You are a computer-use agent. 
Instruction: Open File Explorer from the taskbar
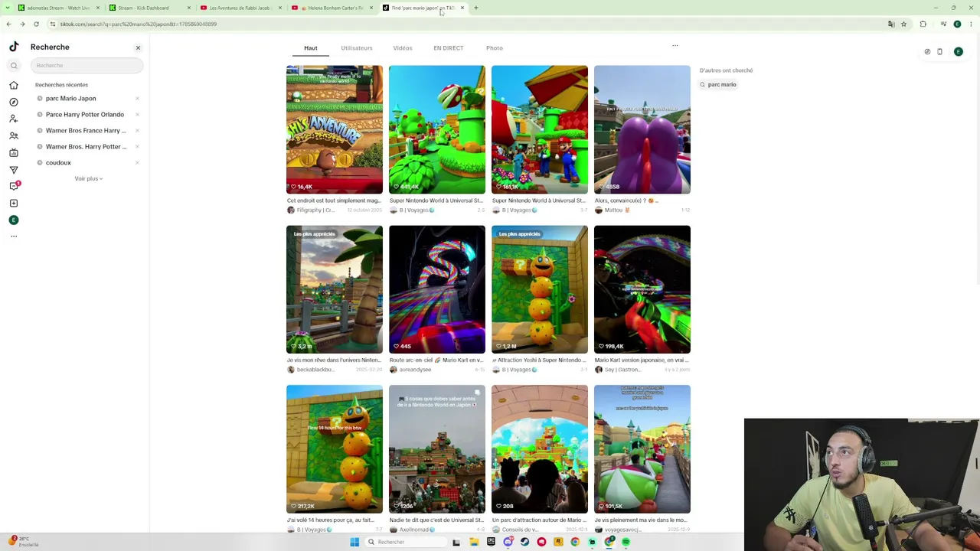point(474,542)
